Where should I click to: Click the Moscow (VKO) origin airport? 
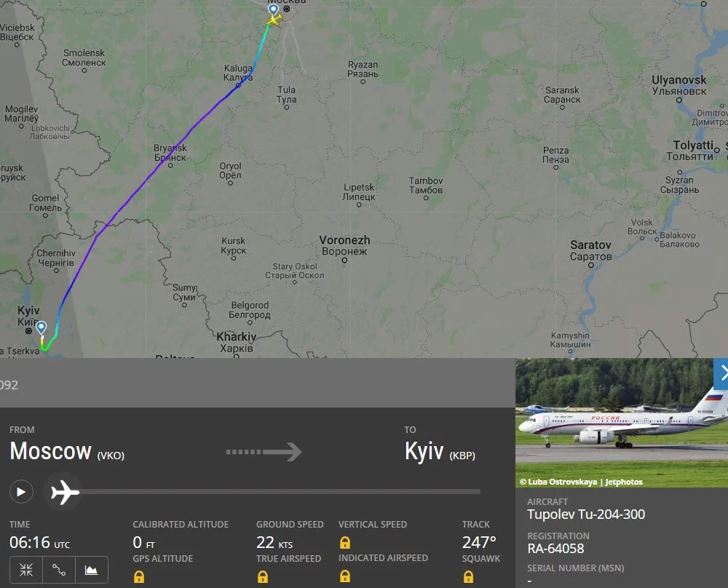tap(67, 452)
